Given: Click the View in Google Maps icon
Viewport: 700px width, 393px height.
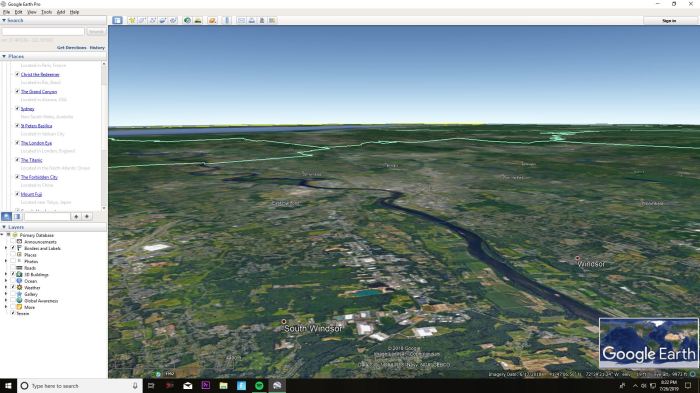Looking at the screenshot, I should 272,21.
